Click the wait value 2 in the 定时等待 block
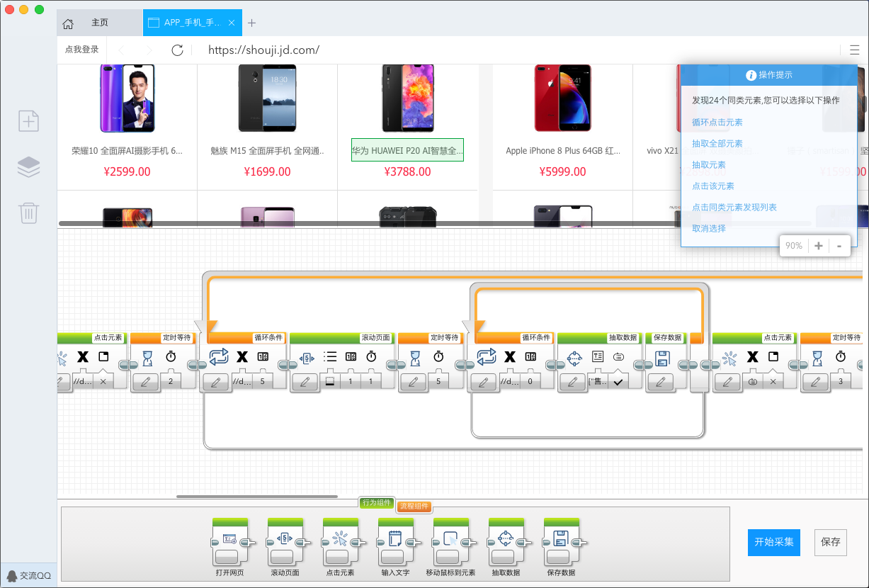The height and width of the screenshot is (588, 869). tap(171, 381)
